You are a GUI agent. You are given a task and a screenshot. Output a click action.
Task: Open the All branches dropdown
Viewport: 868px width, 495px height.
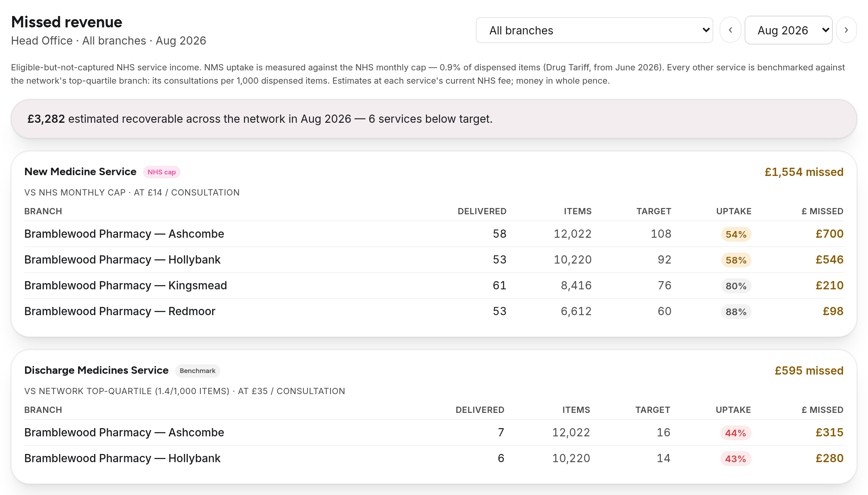594,30
